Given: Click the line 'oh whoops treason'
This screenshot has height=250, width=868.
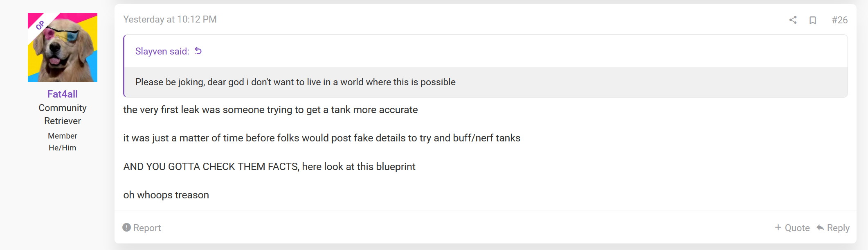Looking at the screenshot, I should click(166, 195).
